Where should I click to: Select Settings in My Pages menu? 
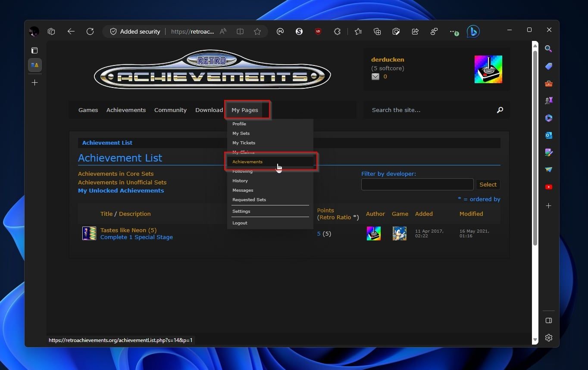241,211
